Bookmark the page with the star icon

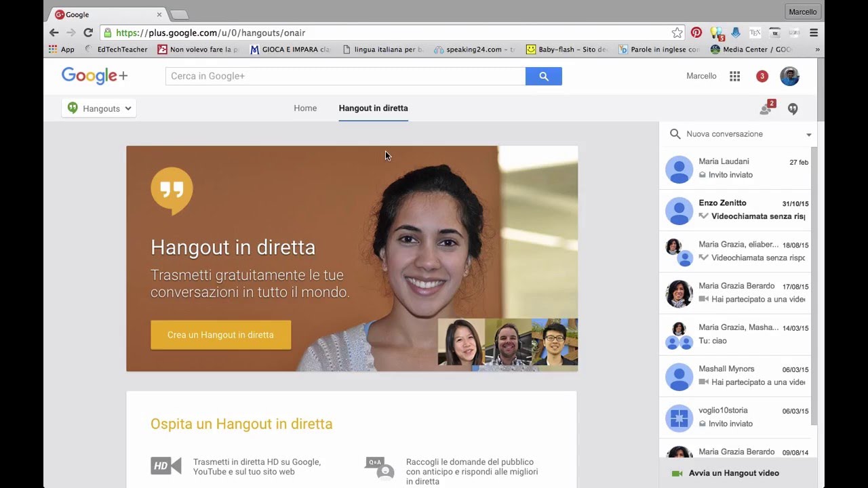point(677,33)
